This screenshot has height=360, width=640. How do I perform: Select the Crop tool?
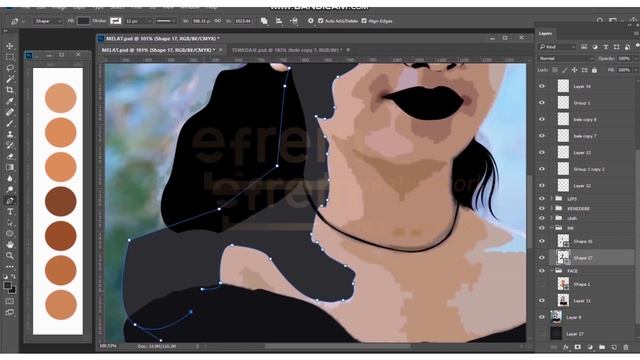[10, 90]
